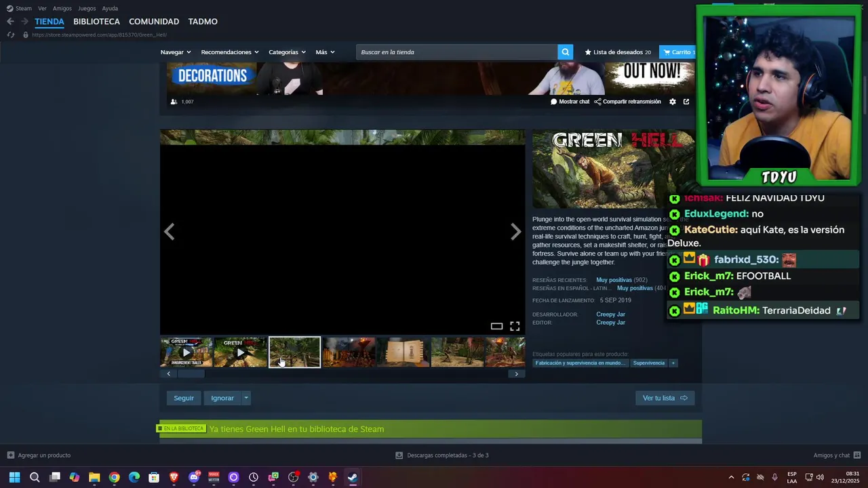The width and height of the screenshot is (868, 488).
Task: Add a tag with the plus button
Action: [x=673, y=363]
